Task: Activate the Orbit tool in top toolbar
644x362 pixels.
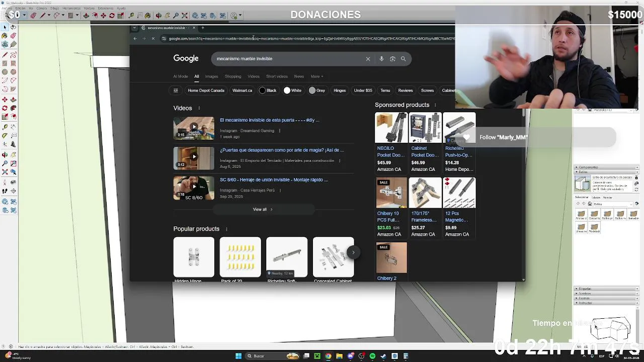Action: 158,15
